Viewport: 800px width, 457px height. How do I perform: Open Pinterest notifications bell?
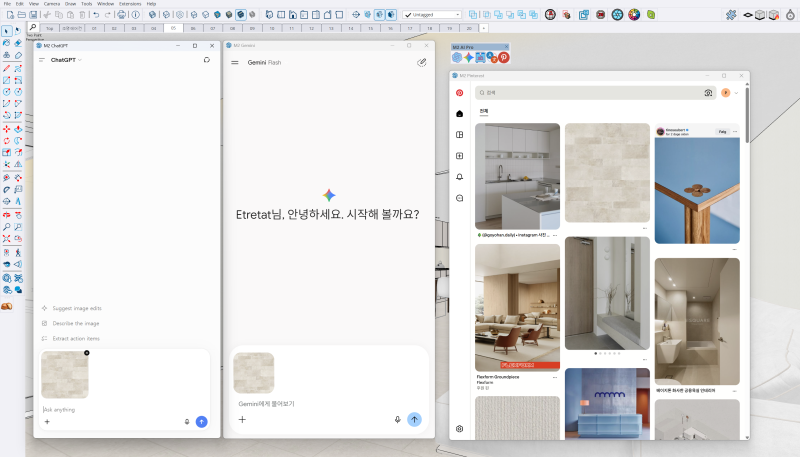[x=459, y=176]
